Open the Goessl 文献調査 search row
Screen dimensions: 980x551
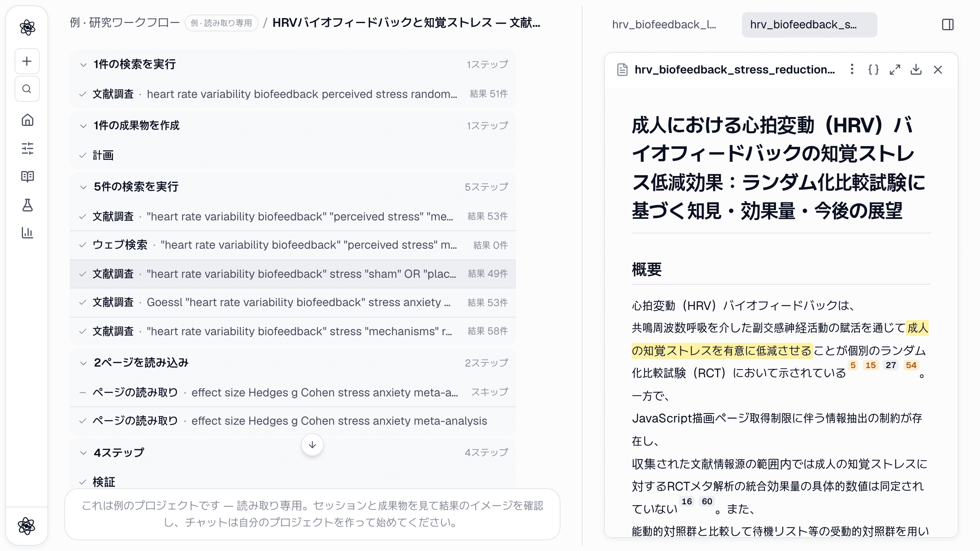pyautogui.click(x=293, y=302)
